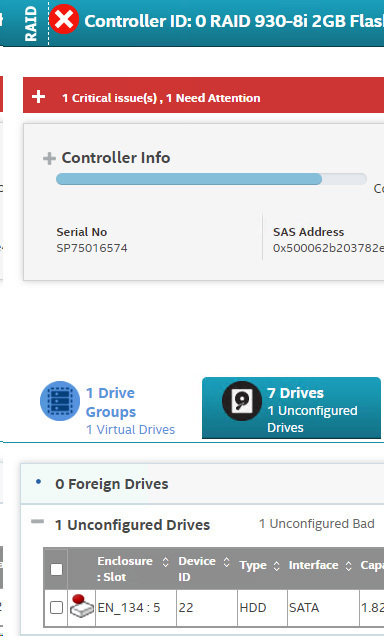The height and width of the screenshot is (636, 384).
Task: Click the controller progress bar
Action: coord(211,179)
